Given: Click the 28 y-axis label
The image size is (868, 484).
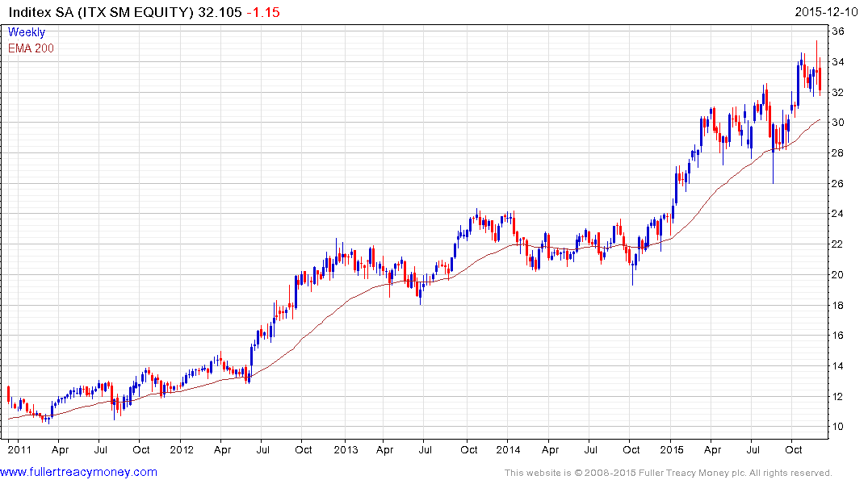Looking at the screenshot, I should pyautogui.click(x=837, y=153).
